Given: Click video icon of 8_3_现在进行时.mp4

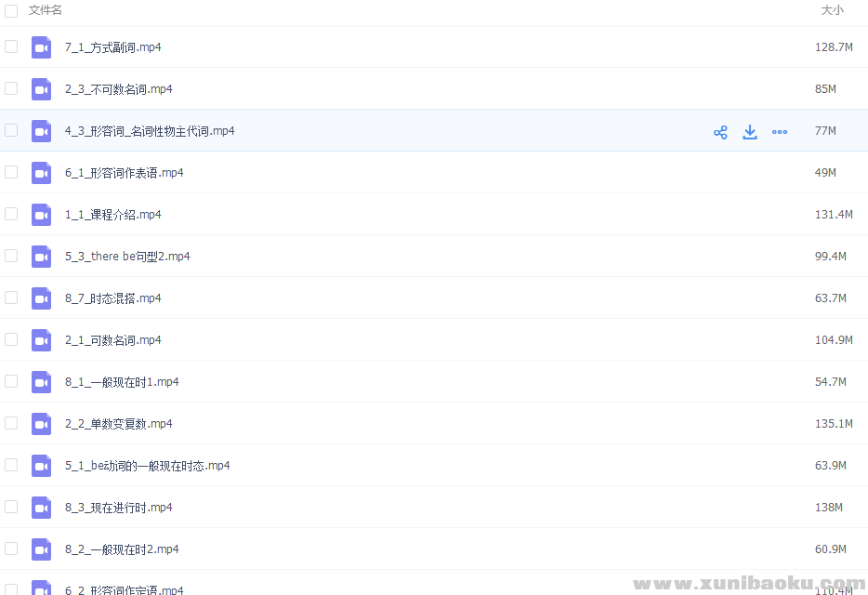Looking at the screenshot, I should tap(41, 508).
